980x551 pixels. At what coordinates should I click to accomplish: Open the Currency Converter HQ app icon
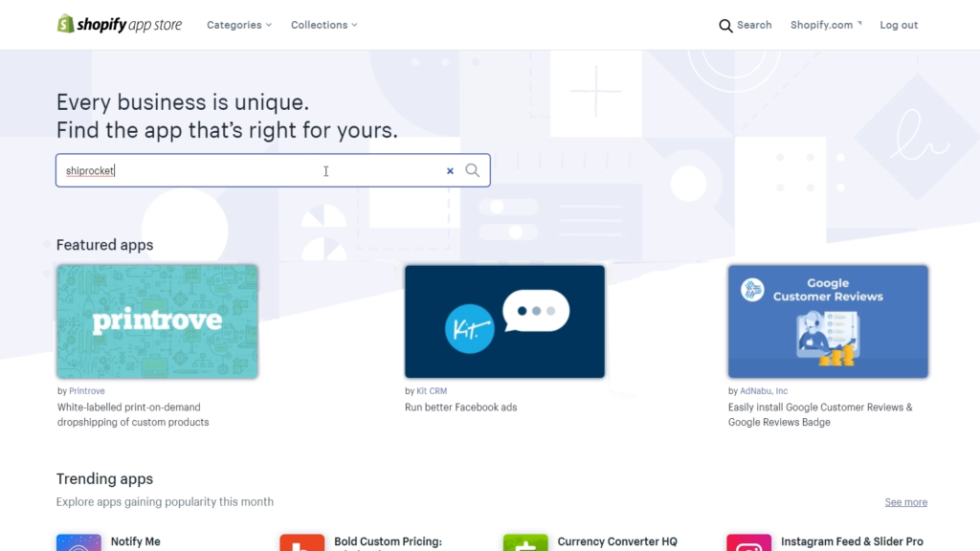(525, 542)
